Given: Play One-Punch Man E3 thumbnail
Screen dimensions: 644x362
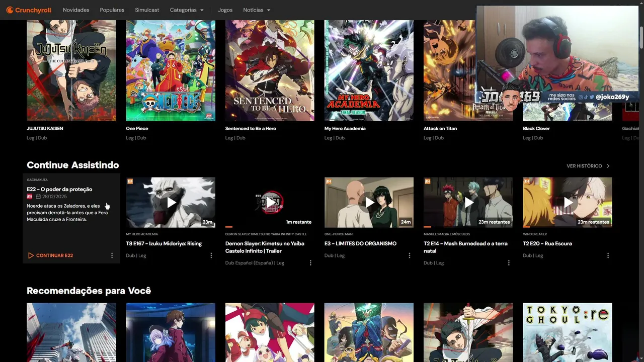Looking at the screenshot, I should (369, 202).
